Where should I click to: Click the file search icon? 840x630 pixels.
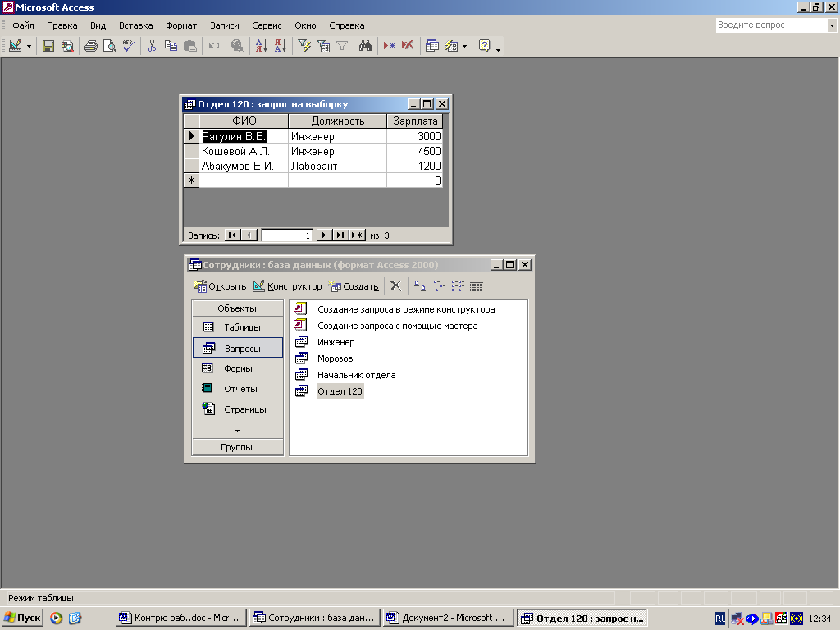tap(67, 46)
